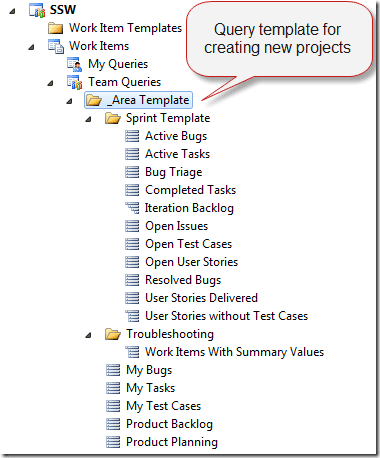
Task: Collapse the Work Items node
Action: coord(31,48)
